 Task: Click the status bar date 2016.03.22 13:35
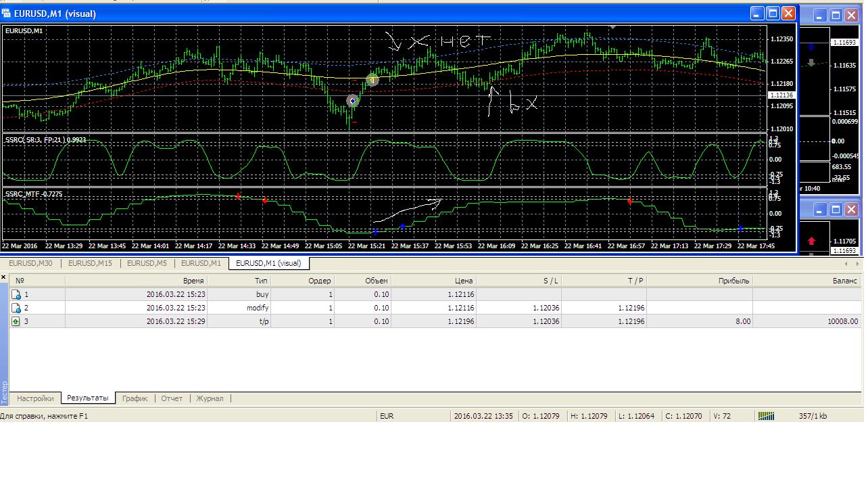tap(484, 416)
